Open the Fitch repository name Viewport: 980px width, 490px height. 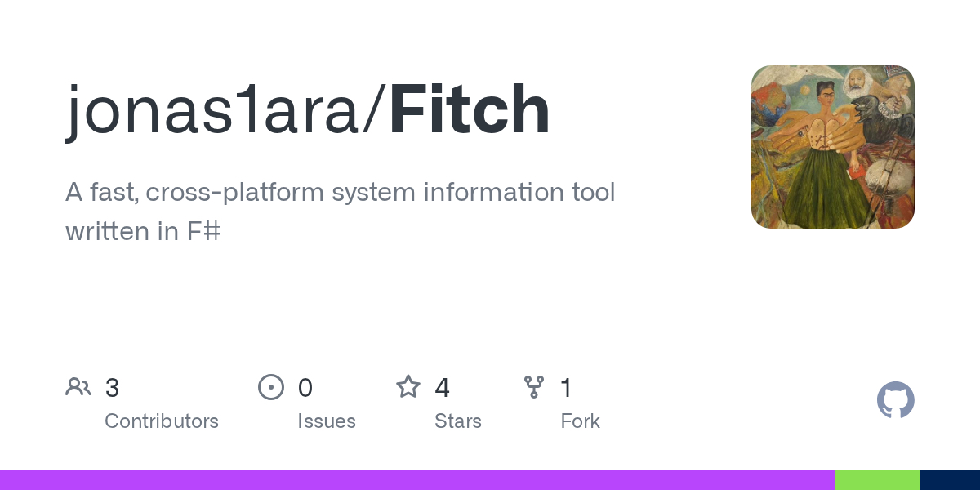click(x=469, y=110)
